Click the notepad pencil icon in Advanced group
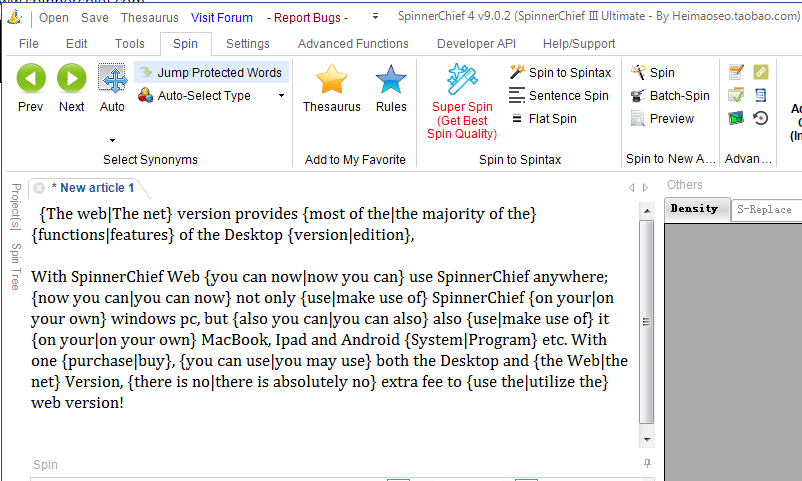Screen dimensions: 802x481 pyautogui.click(x=736, y=72)
